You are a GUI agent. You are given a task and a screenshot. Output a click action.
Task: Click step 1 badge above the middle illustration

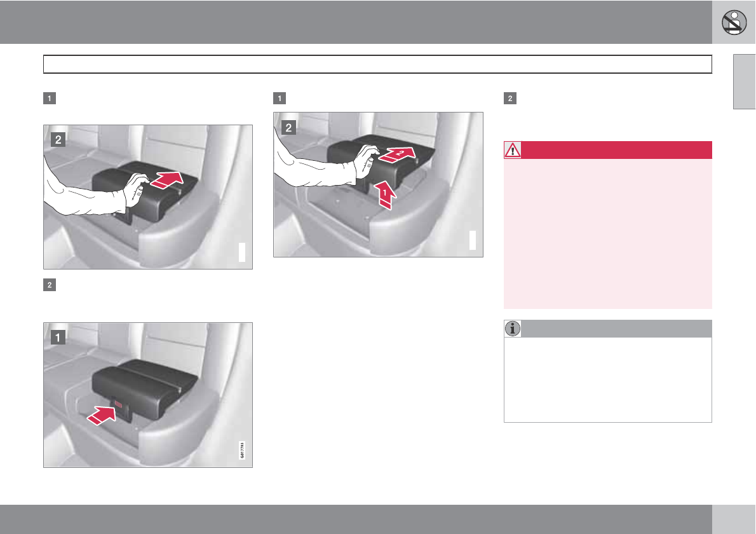click(280, 99)
